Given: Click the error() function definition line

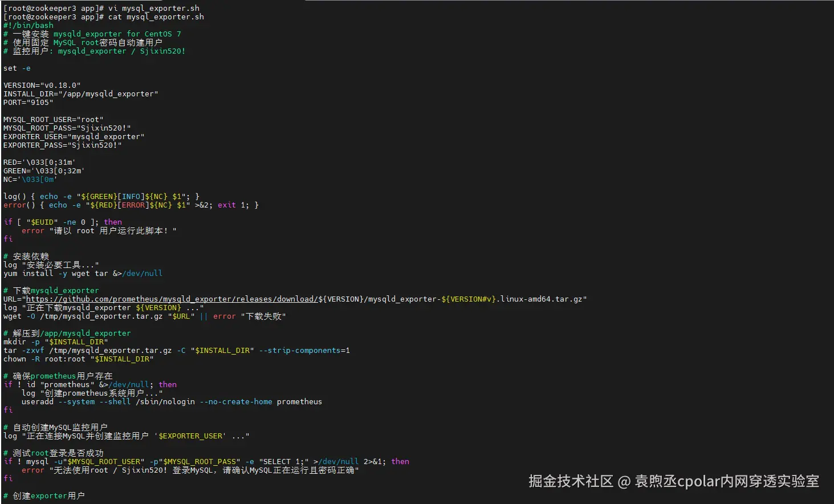Looking at the screenshot, I should (x=131, y=205).
